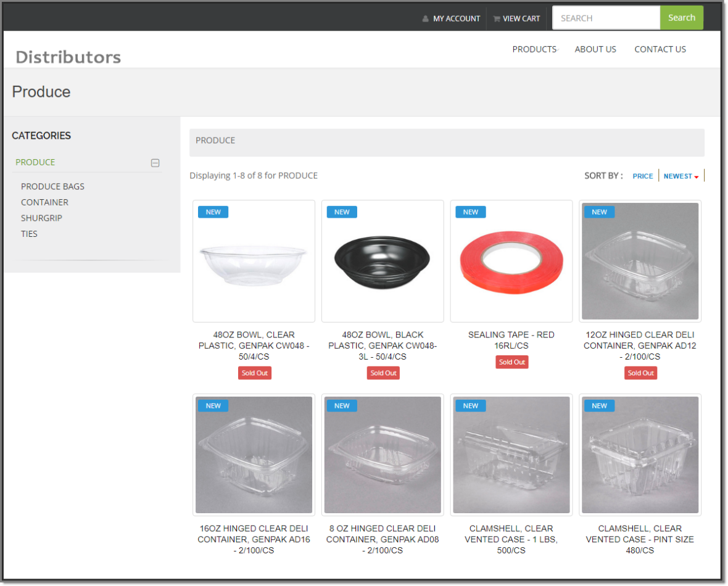Click Sold Out under sealing tape
This screenshot has width=728, height=586.
point(511,362)
